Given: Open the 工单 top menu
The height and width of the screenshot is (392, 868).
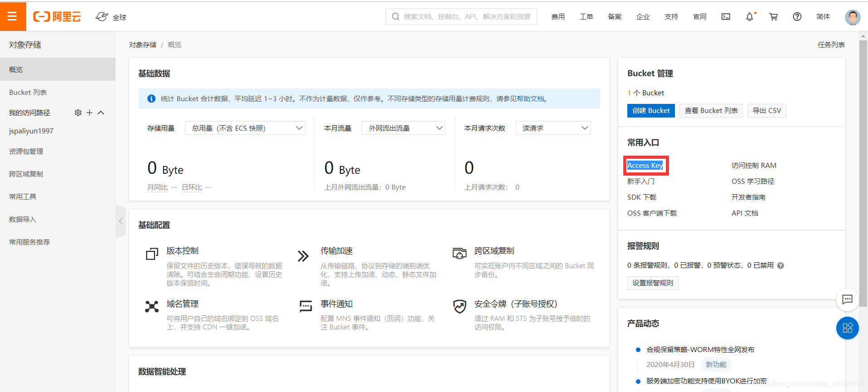Looking at the screenshot, I should pos(586,17).
